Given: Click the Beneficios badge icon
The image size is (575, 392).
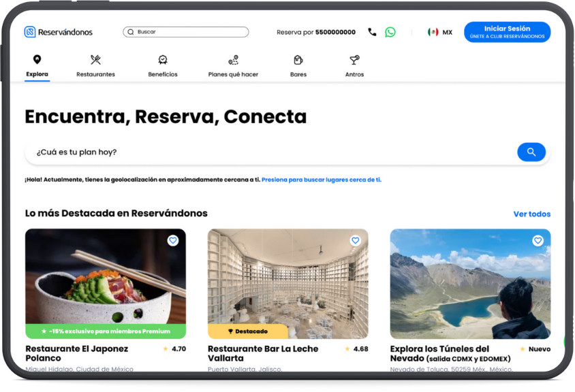Looking at the screenshot, I should pyautogui.click(x=163, y=59).
